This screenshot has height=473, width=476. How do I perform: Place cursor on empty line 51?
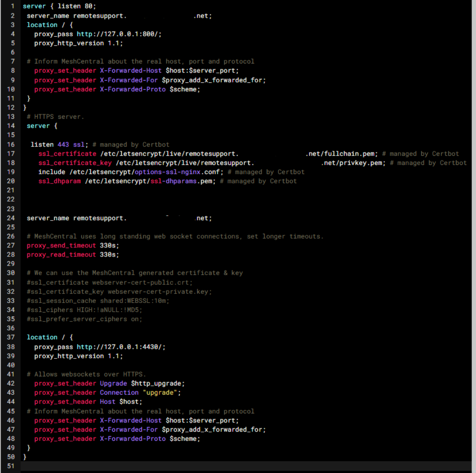pyautogui.click(x=245, y=466)
